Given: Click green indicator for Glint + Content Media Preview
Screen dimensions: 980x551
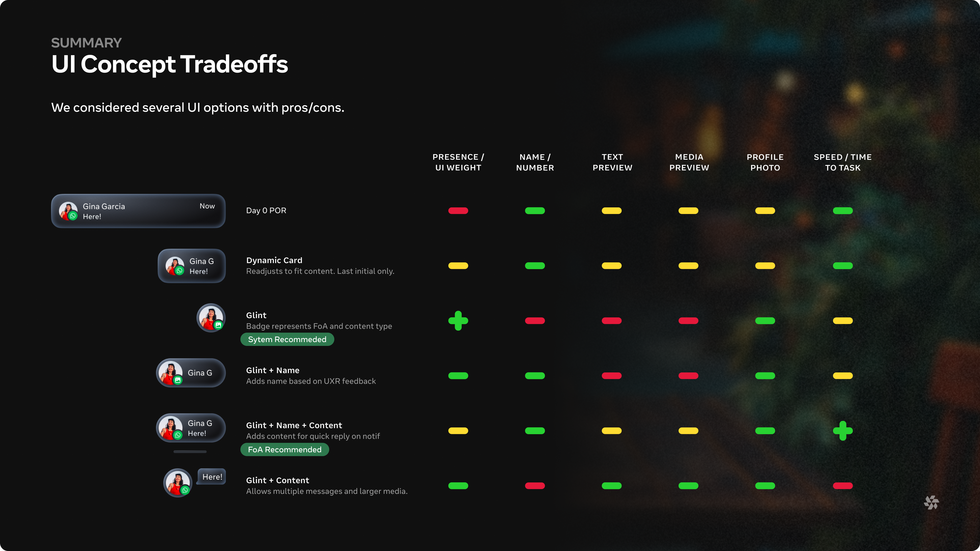Looking at the screenshot, I should coord(688,486).
